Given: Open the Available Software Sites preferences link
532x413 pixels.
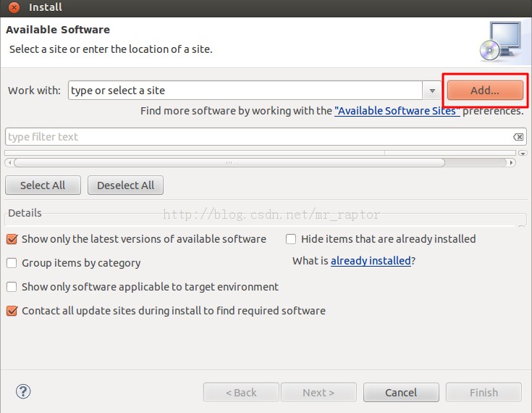Looking at the screenshot, I should (x=397, y=111).
